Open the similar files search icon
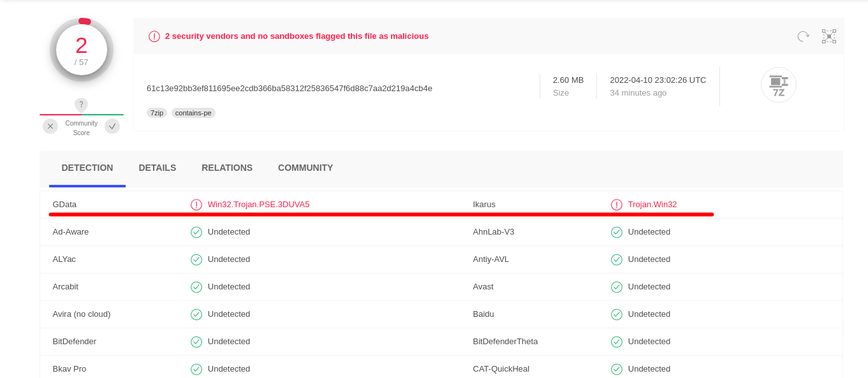868x378 pixels. click(x=828, y=36)
